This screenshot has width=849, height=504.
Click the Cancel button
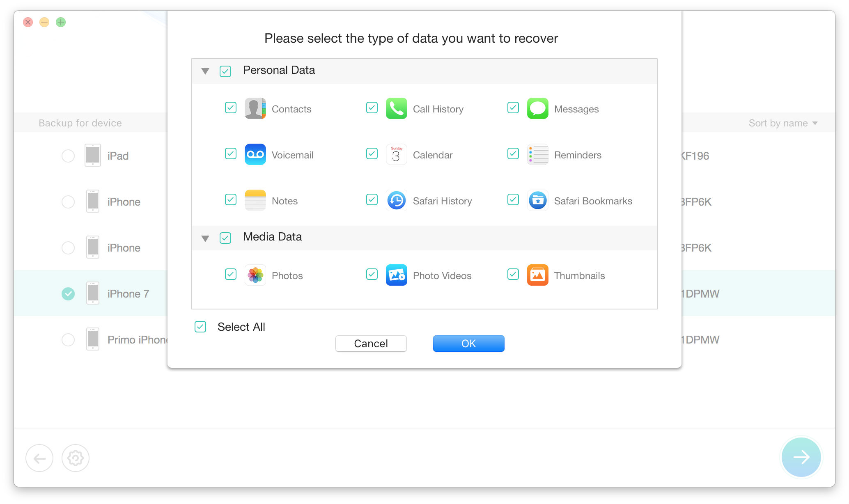(x=371, y=344)
